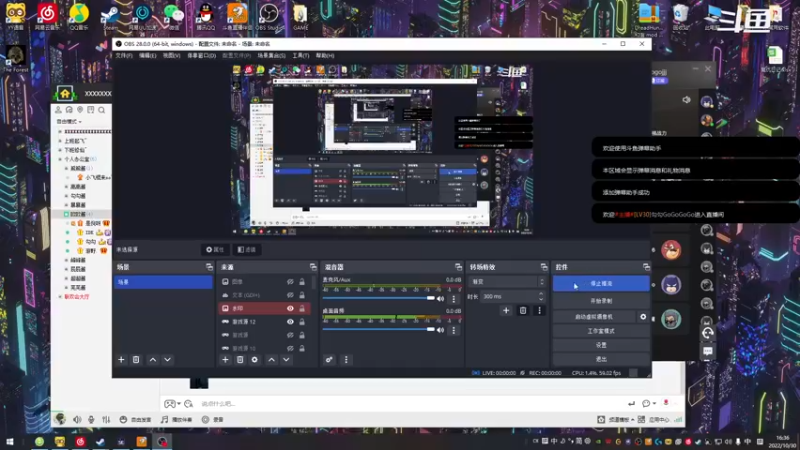Move scene down with the arrow icon
This screenshot has height=450, width=800.
coord(167,360)
